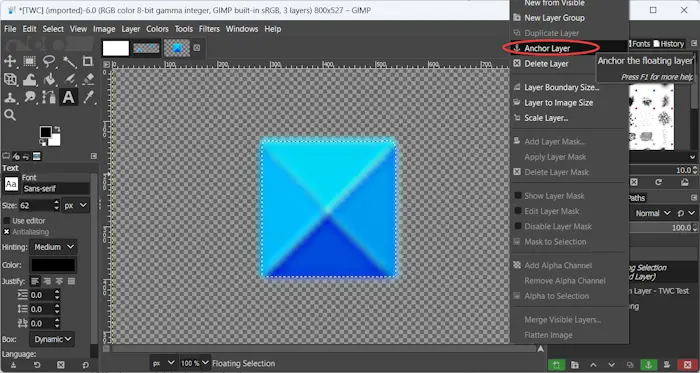The width and height of the screenshot is (700, 373).
Task: Select the Bucket Fill tool
Action: pyautogui.click(x=49, y=79)
